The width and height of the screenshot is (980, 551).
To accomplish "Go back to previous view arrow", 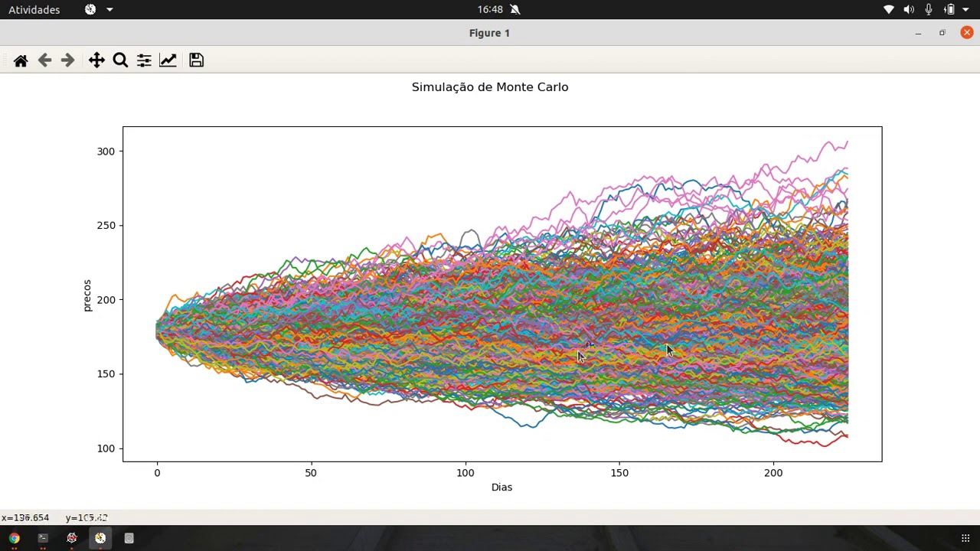I will pyautogui.click(x=44, y=60).
